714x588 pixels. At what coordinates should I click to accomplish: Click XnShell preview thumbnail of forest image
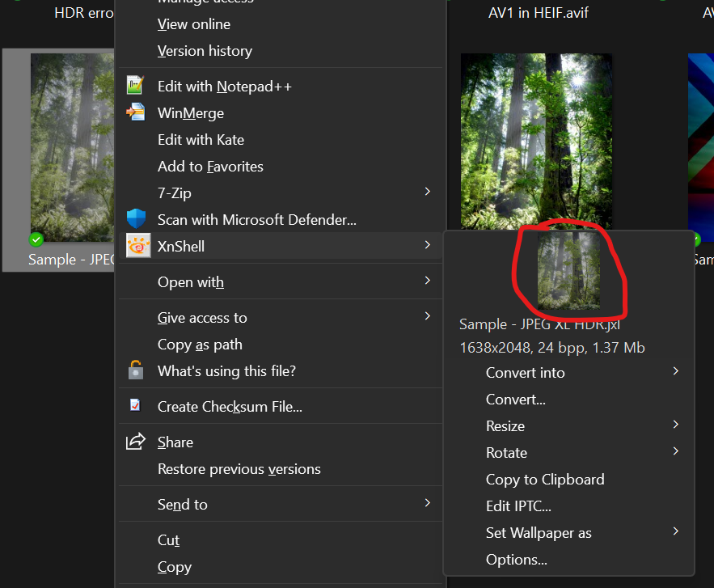(x=568, y=271)
